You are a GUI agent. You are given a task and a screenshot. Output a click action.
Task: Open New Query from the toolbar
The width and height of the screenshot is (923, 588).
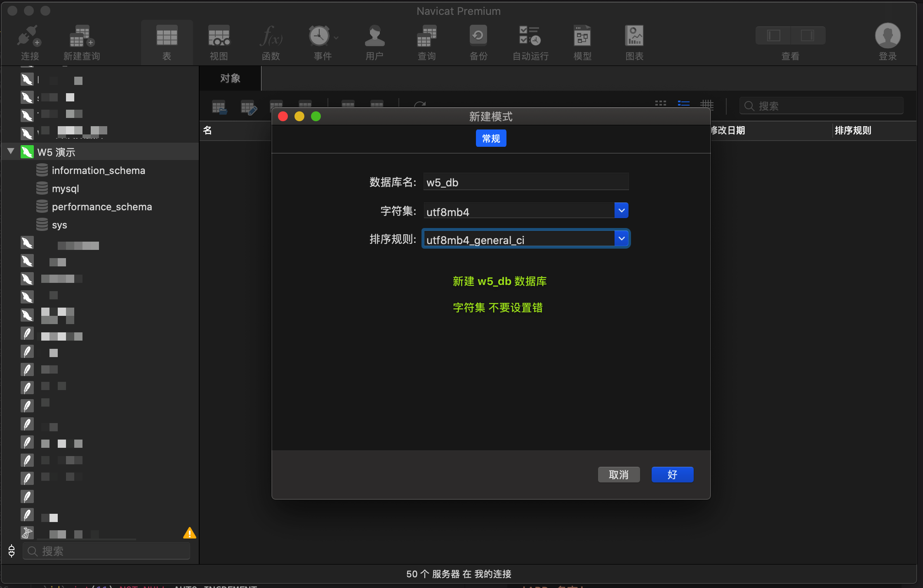[82, 37]
